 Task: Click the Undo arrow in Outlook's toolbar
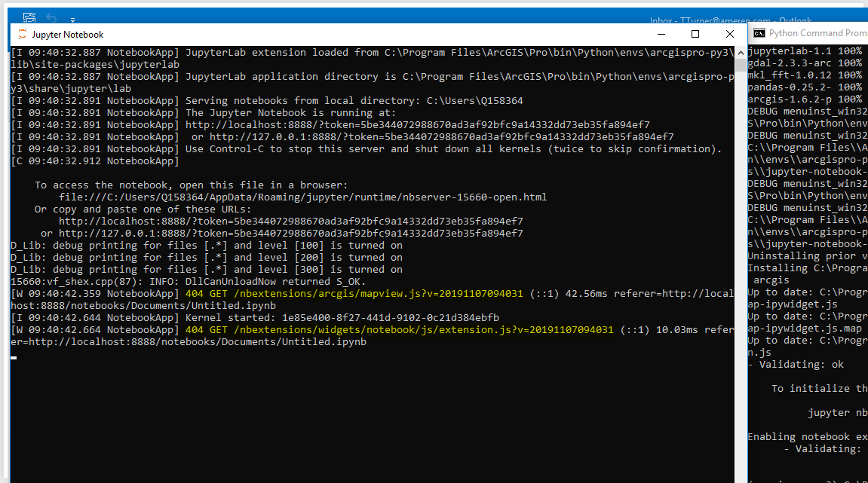tap(51, 18)
